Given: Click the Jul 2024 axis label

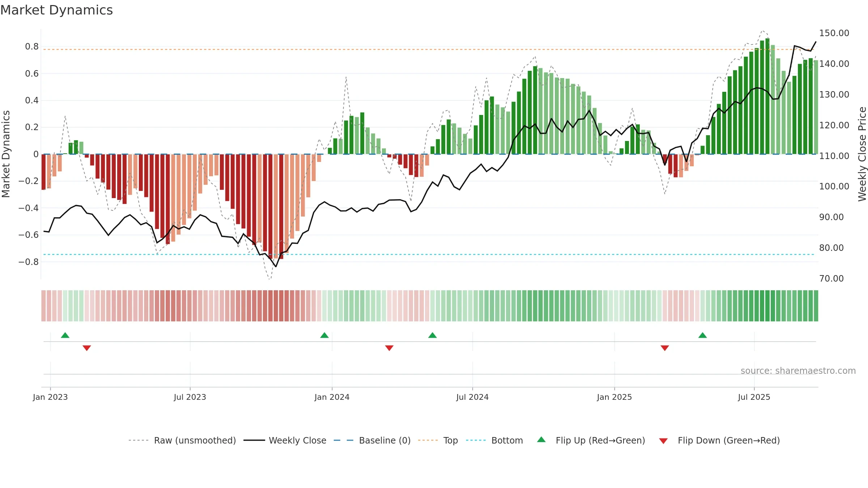Looking at the screenshot, I should coord(472,397).
